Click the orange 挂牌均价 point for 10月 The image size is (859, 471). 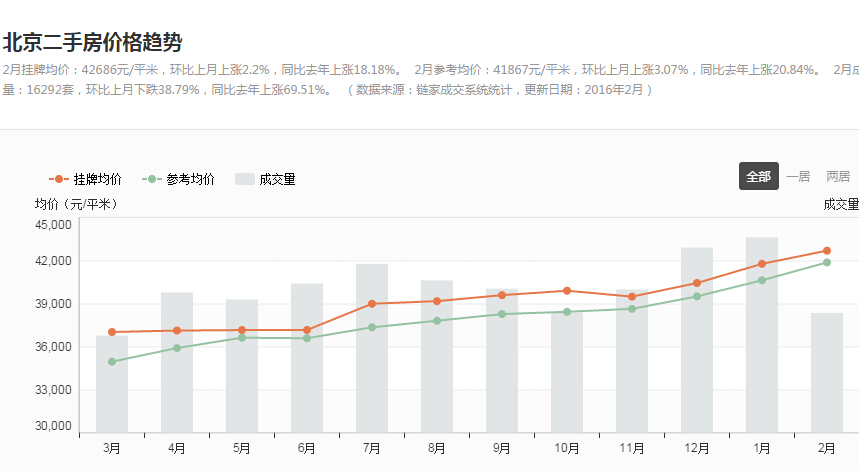point(567,291)
